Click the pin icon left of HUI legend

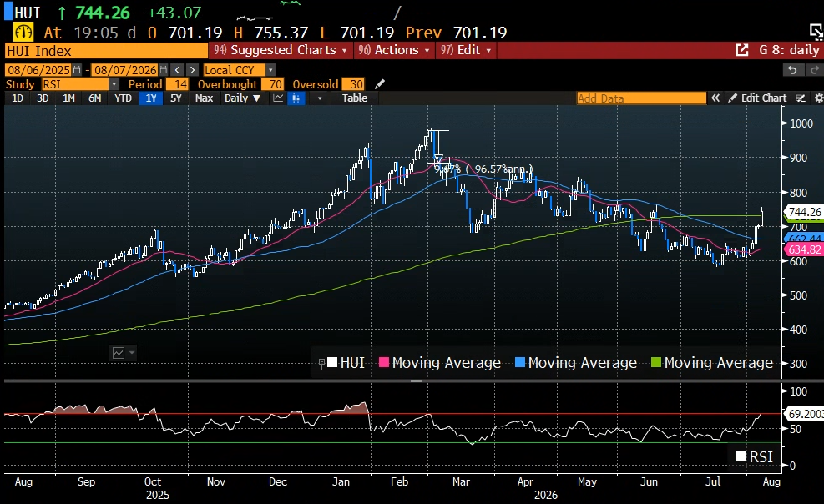point(321,363)
